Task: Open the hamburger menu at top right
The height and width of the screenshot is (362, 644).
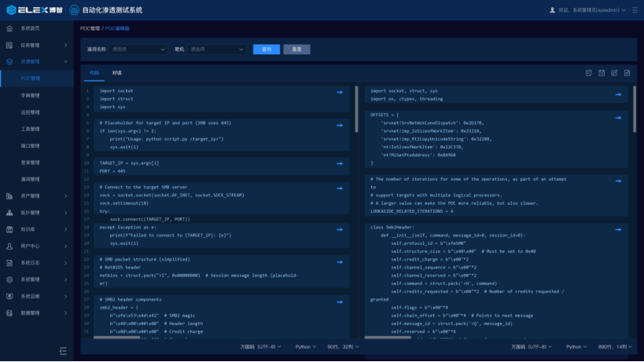Action: 635,10
